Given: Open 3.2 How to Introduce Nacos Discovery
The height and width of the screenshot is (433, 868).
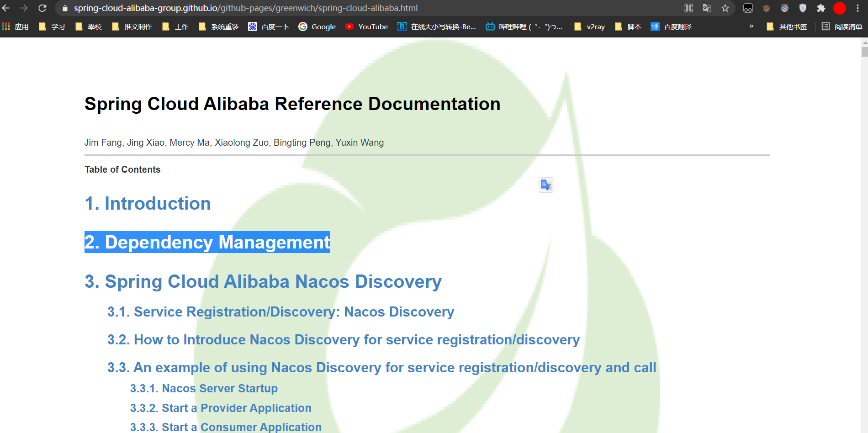Looking at the screenshot, I should coord(344,340).
